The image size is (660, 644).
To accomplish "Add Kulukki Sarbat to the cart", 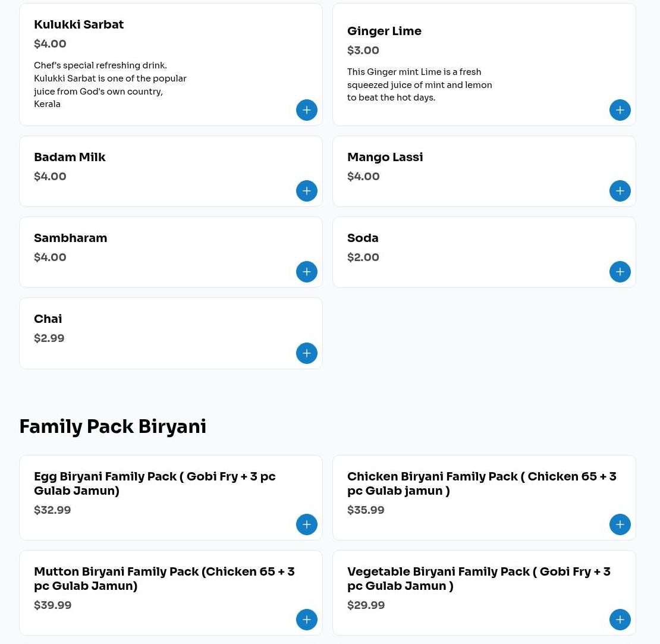I will pyautogui.click(x=307, y=110).
